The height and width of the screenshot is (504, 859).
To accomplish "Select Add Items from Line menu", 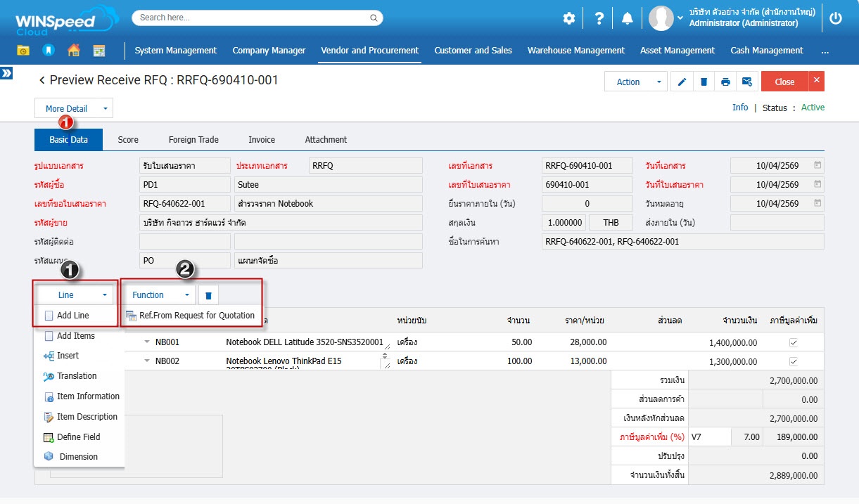I will [x=75, y=336].
